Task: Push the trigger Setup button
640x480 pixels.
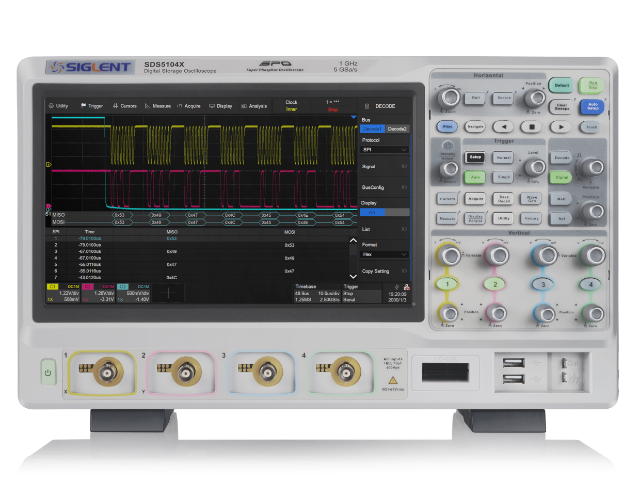Action: point(475,157)
